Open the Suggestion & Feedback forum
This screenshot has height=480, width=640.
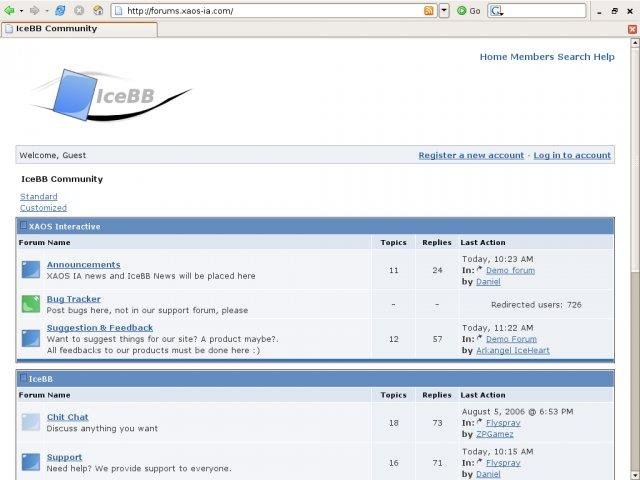click(100, 328)
